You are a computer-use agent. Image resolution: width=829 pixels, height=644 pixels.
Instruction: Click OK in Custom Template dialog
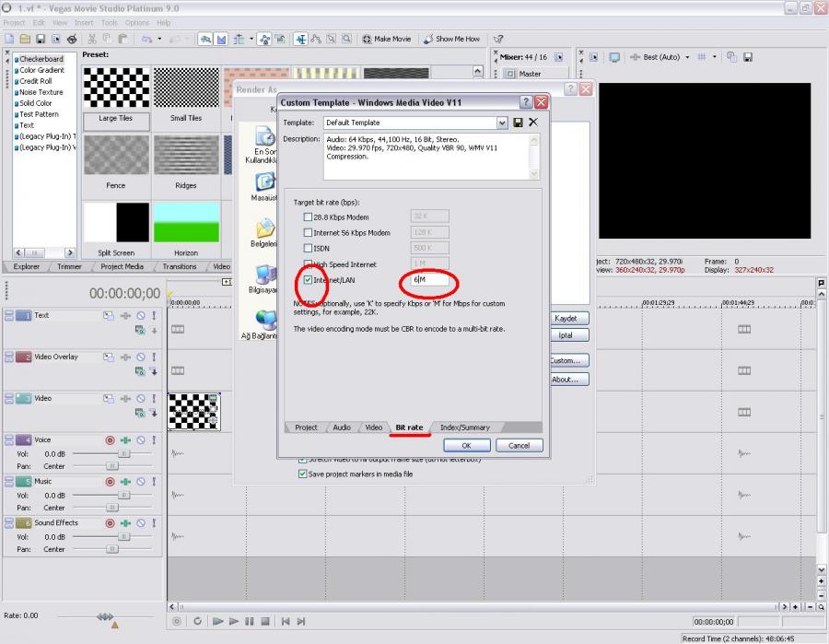(x=466, y=446)
